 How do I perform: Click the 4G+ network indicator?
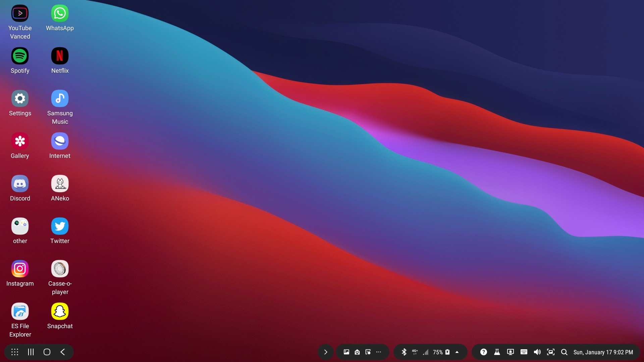(415, 352)
